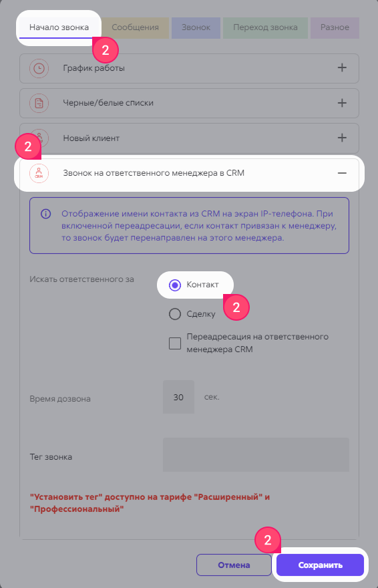Open the Разное tab
This screenshot has width=378, height=588.
(x=335, y=28)
